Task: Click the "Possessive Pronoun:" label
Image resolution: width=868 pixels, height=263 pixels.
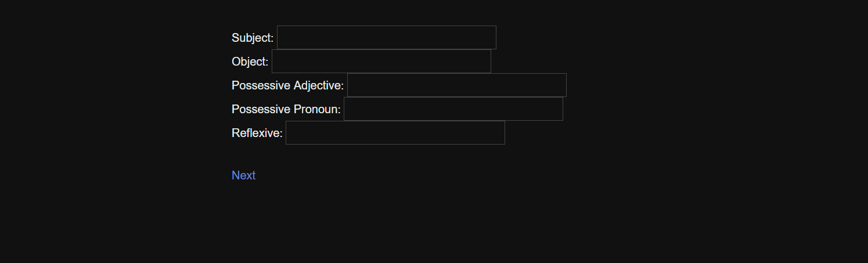Action: 286,109
